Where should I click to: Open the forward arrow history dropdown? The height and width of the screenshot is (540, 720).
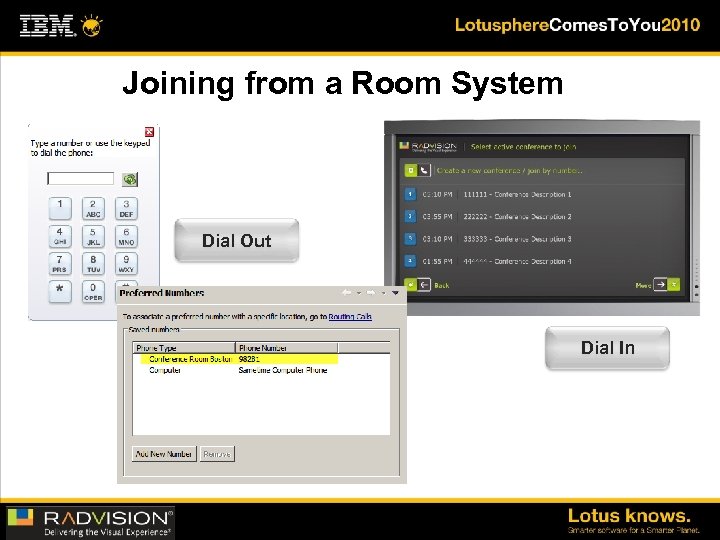(x=383, y=293)
